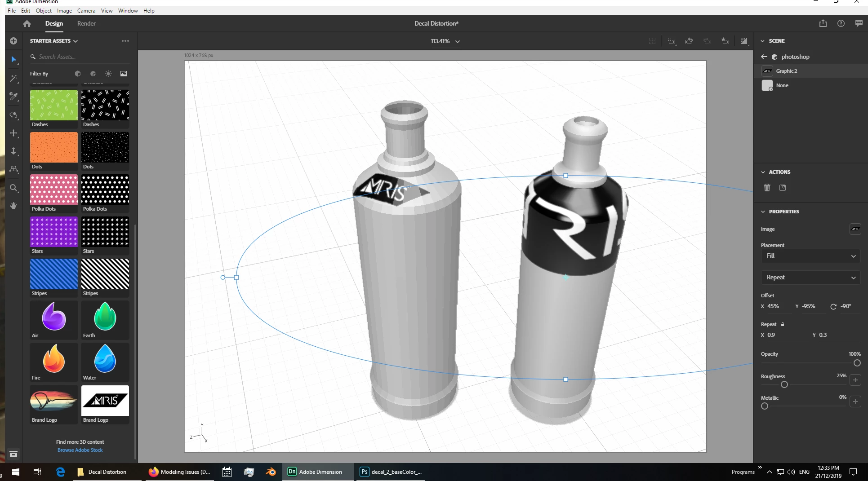This screenshot has width=868, height=481.
Task: Open the Camera menu
Action: click(x=86, y=11)
